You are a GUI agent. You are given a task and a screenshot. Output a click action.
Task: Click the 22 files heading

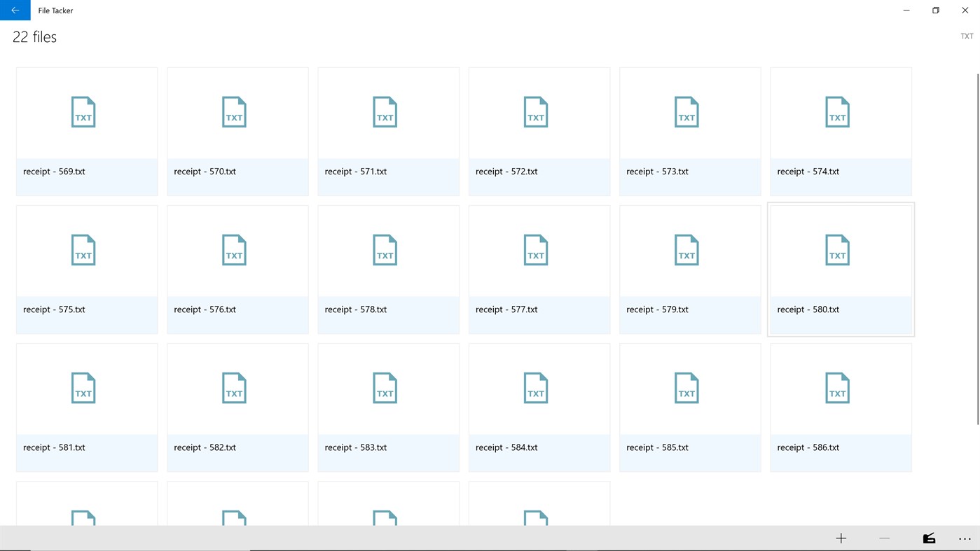click(34, 37)
